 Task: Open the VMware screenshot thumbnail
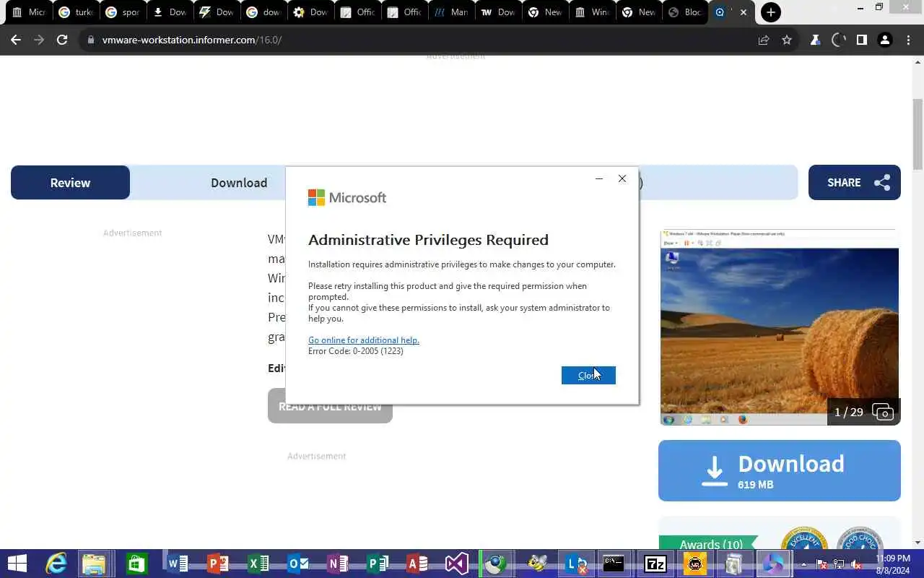point(780,327)
